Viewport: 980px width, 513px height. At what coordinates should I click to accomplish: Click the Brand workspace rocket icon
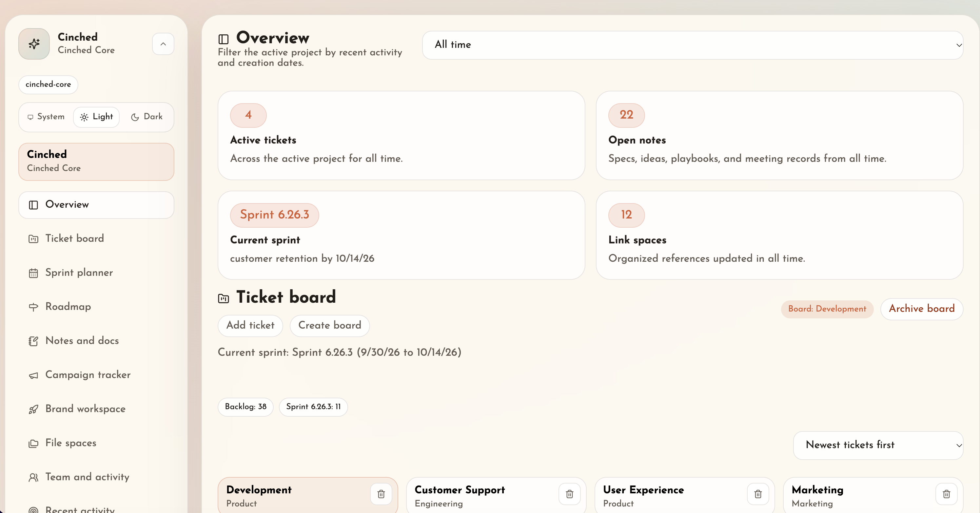pyautogui.click(x=33, y=409)
